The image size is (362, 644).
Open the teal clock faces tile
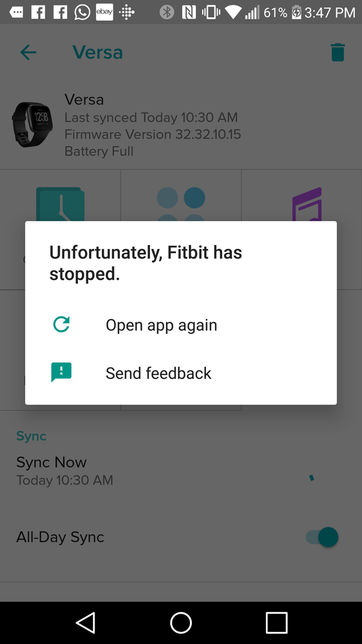coord(61,204)
